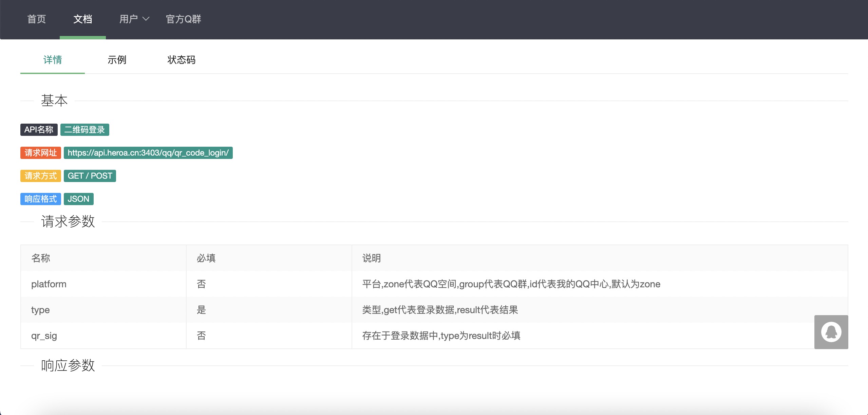Image resolution: width=868 pixels, height=415 pixels.
Task: Click the 是 cell in type row
Action: [x=269, y=310]
